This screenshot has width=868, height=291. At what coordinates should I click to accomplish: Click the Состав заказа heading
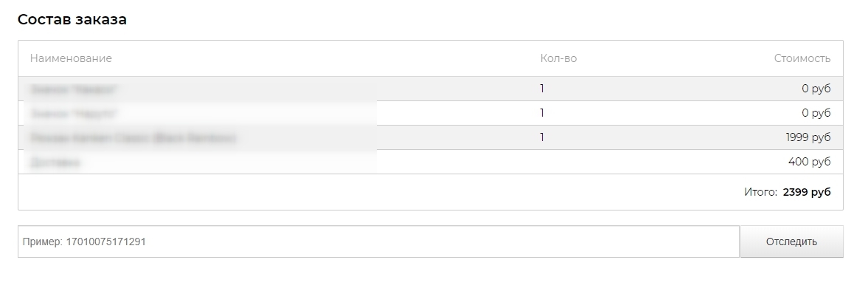pyautogui.click(x=72, y=19)
